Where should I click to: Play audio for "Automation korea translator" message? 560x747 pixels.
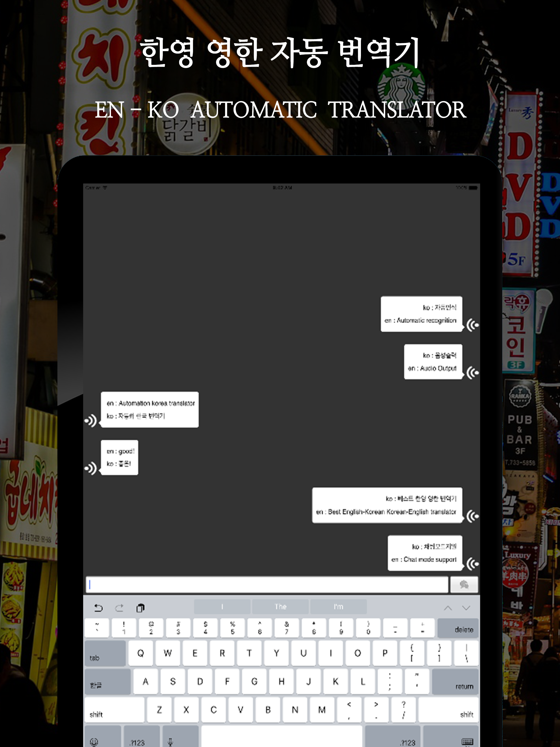coord(91,421)
